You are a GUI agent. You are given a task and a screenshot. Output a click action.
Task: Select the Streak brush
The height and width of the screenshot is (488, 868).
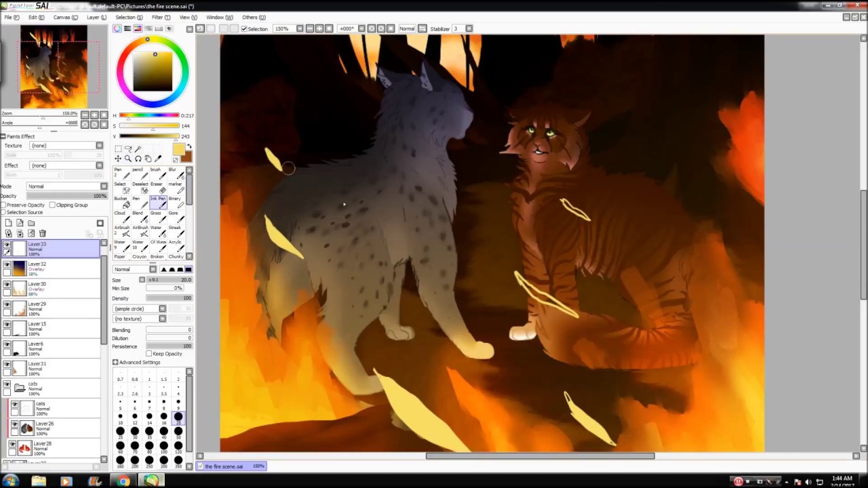[x=176, y=231]
